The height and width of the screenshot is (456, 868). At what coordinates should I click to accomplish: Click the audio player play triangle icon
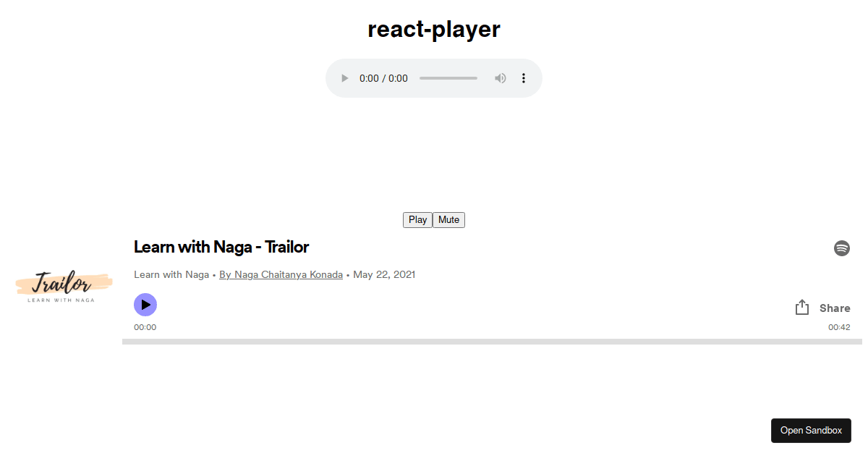click(x=344, y=77)
